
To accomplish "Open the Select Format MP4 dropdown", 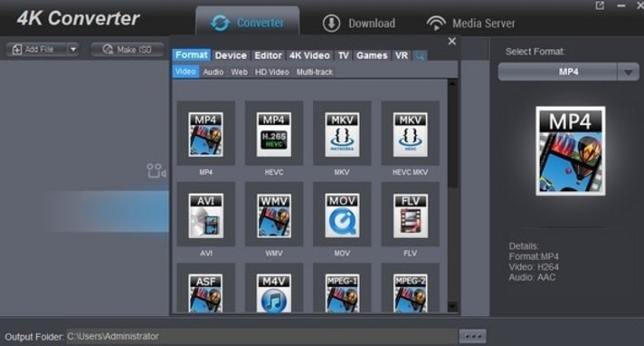I will coord(568,72).
